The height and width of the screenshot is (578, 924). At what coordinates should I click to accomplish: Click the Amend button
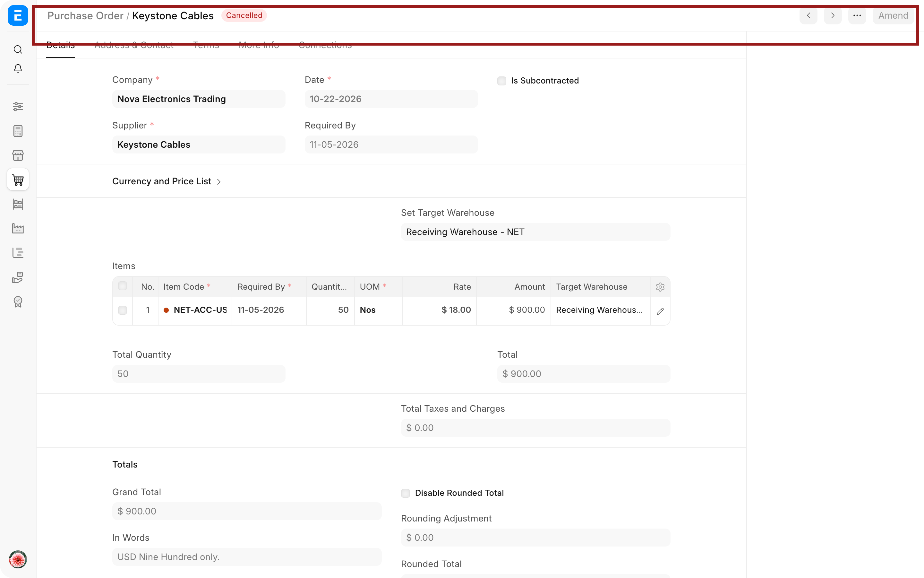[893, 16]
